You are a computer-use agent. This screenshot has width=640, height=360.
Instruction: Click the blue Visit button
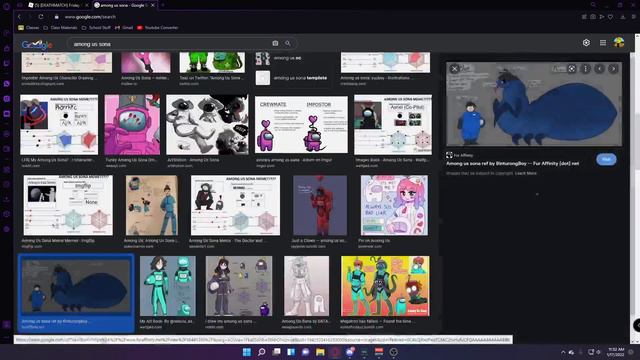tap(606, 159)
